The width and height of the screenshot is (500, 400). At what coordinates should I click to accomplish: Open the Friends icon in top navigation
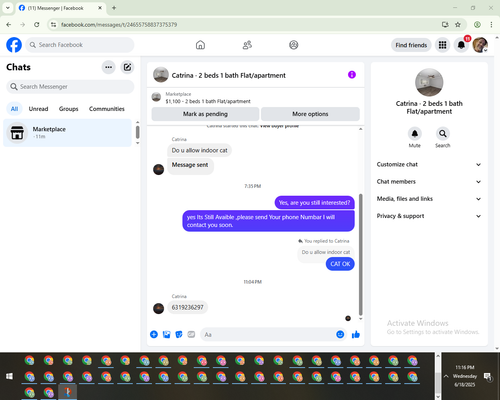click(x=247, y=45)
